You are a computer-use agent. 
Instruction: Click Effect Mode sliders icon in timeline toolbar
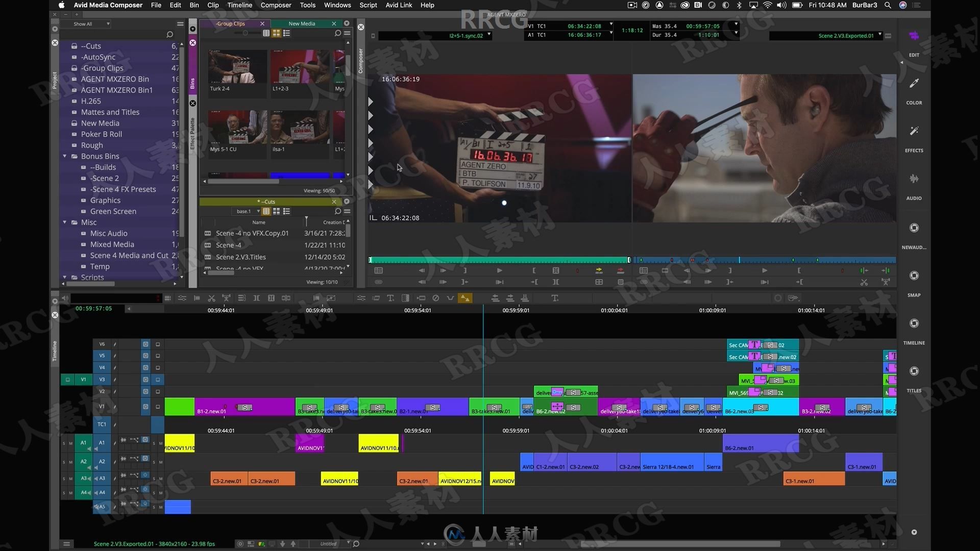click(361, 298)
